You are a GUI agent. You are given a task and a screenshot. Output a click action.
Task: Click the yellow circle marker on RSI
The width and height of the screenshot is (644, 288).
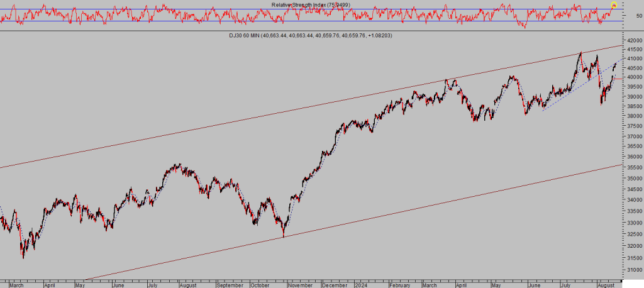(614, 6)
